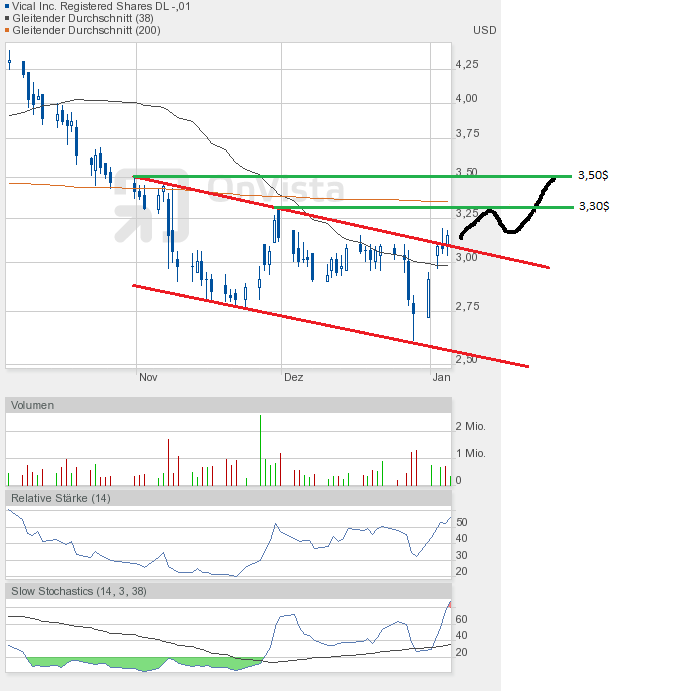Click the dark legend marker for Durchschnitt (38)
Viewport: 674px width, 691px height.
7,18
